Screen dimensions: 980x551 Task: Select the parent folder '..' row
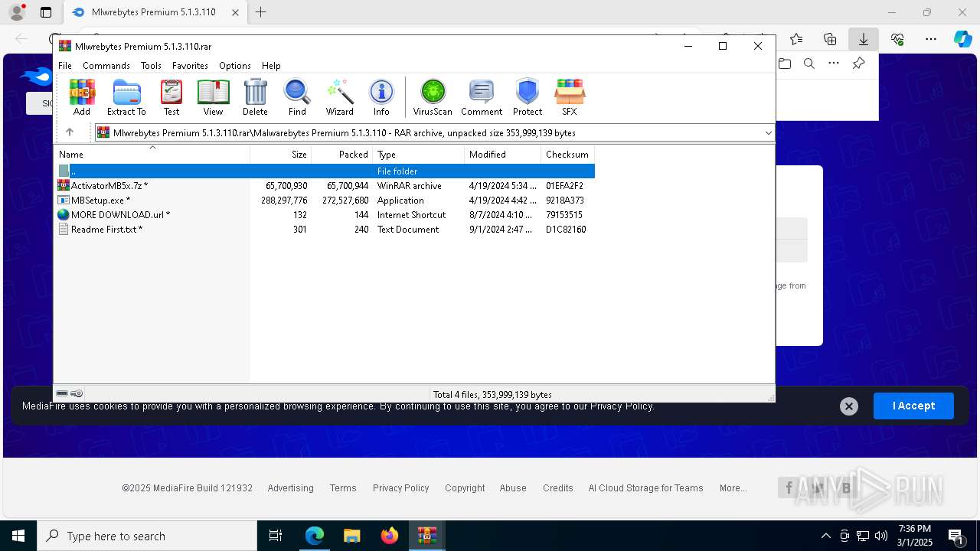point(325,171)
